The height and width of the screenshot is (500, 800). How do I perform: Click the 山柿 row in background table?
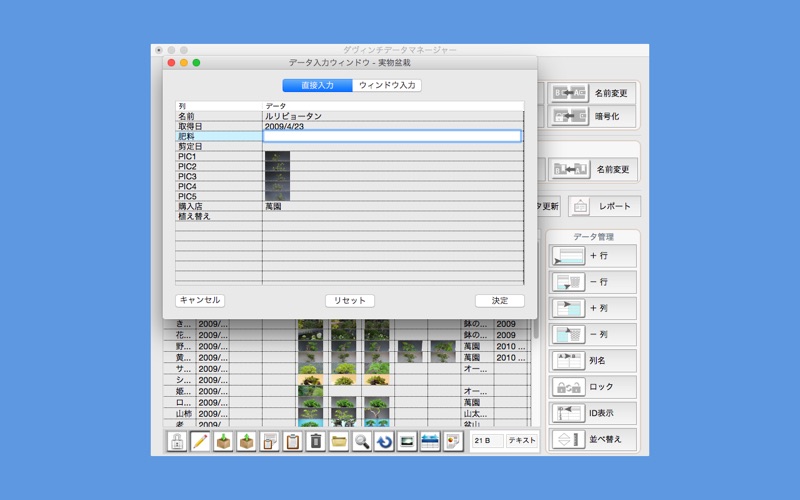[347, 414]
